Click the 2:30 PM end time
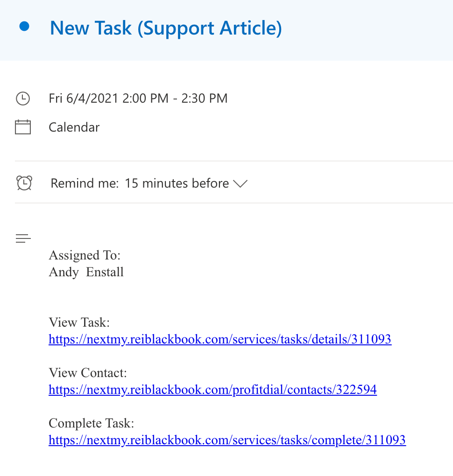Screen dimensions: 453x476 205,98
